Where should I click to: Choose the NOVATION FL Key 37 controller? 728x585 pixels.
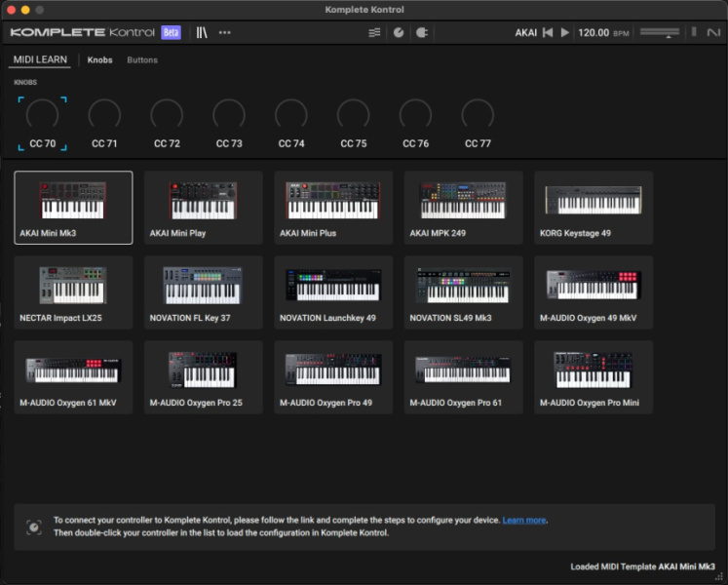pos(204,292)
